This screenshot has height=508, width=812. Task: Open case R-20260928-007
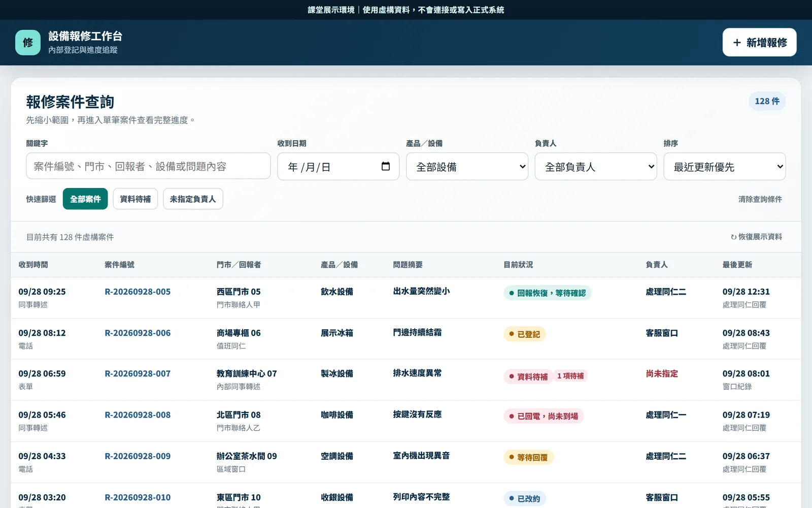pos(138,373)
